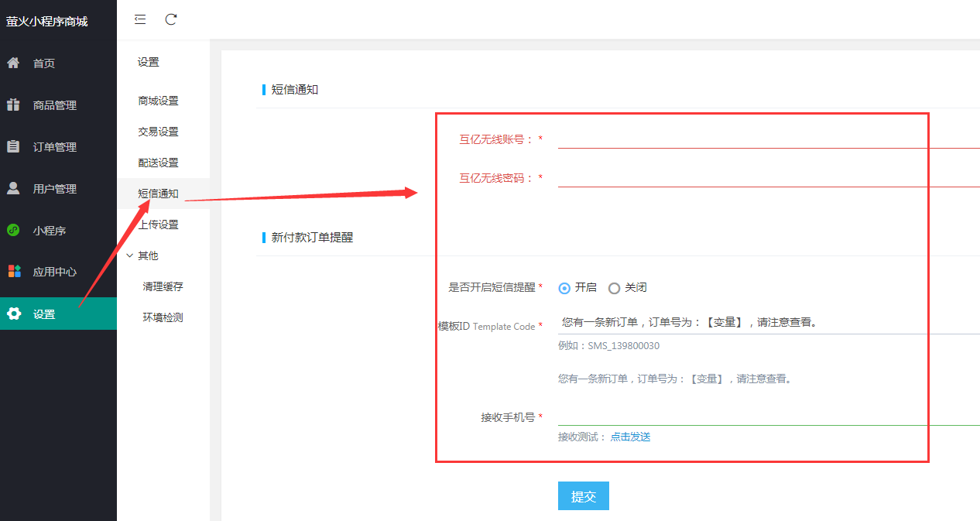Select 设置 in the main menu

pos(58,314)
